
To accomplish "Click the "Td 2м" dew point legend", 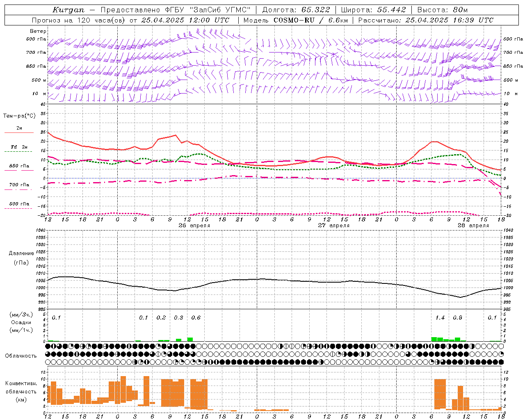I will click(x=19, y=147).
